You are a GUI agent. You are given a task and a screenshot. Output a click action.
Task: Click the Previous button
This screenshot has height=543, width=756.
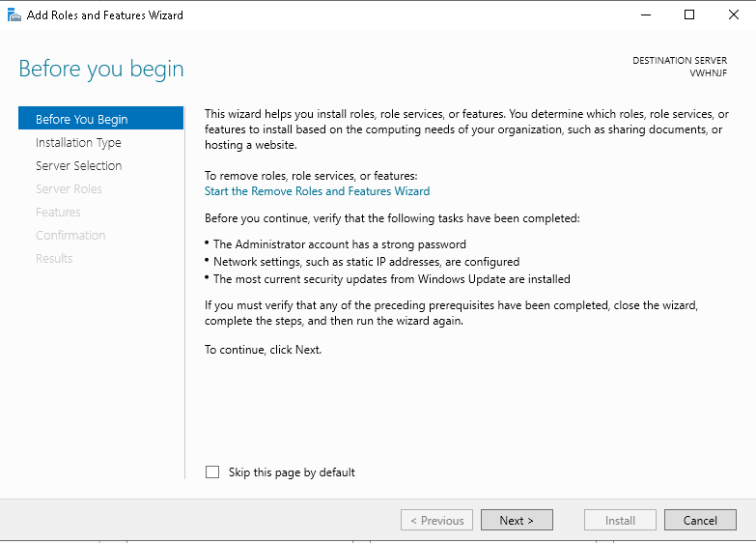pos(436,520)
